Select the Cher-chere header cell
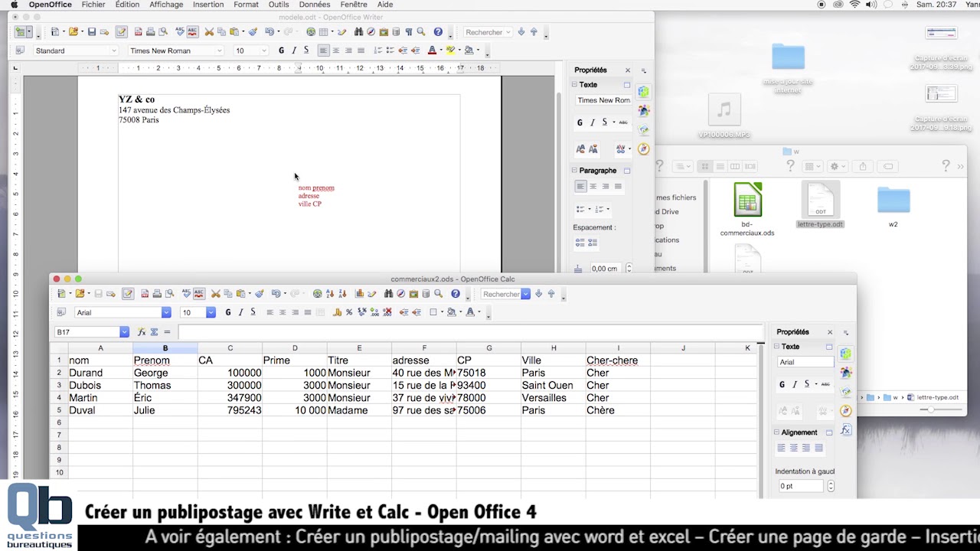The width and height of the screenshot is (980, 551). [x=618, y=360]
